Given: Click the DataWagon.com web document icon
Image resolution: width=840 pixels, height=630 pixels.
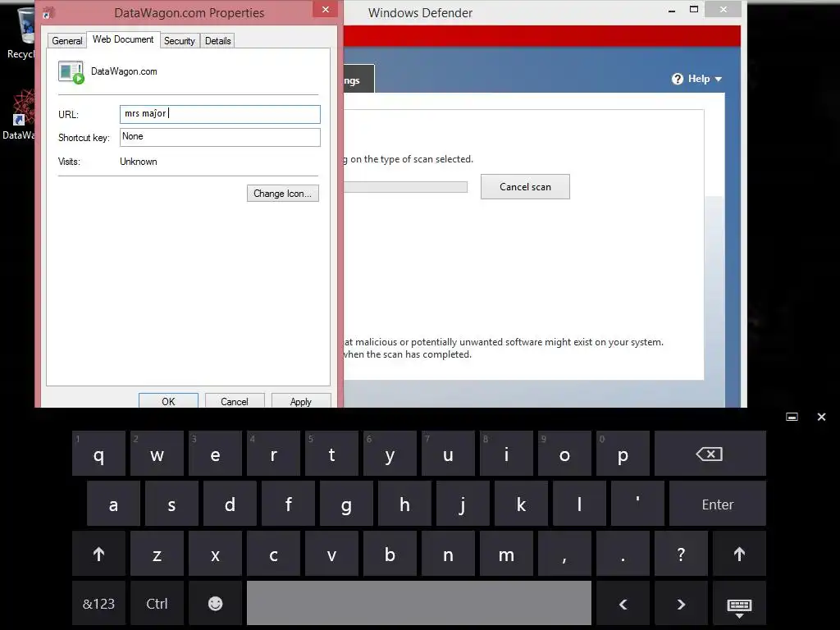Looking at the screenshot, I should coord(71,72).
